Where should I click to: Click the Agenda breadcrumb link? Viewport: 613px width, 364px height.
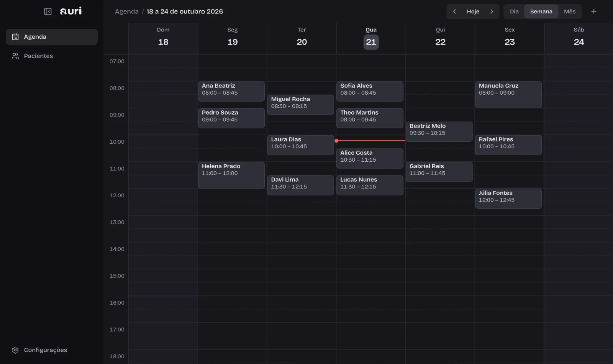(x=127, y=11)
